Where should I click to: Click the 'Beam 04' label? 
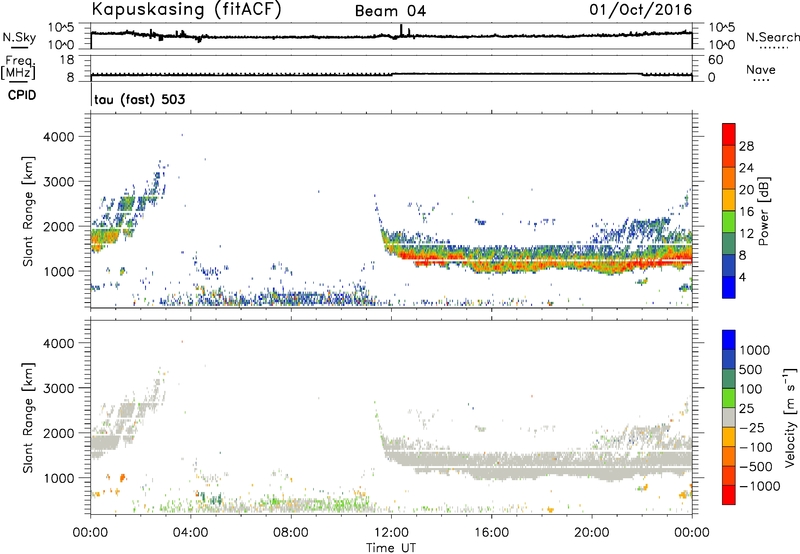[x=390, y=11]
